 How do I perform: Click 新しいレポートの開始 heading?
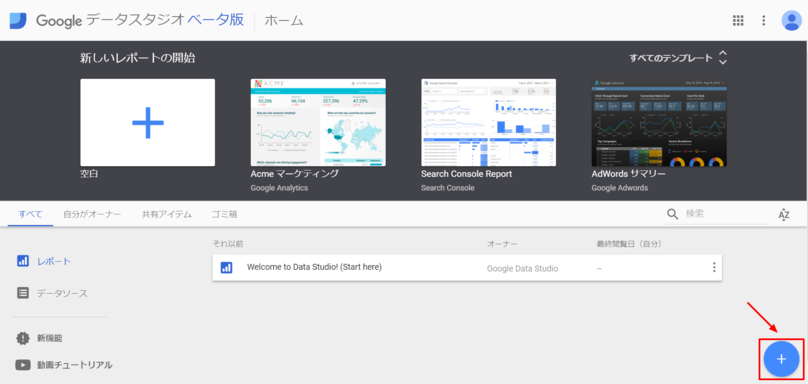[x=138, y=58]
